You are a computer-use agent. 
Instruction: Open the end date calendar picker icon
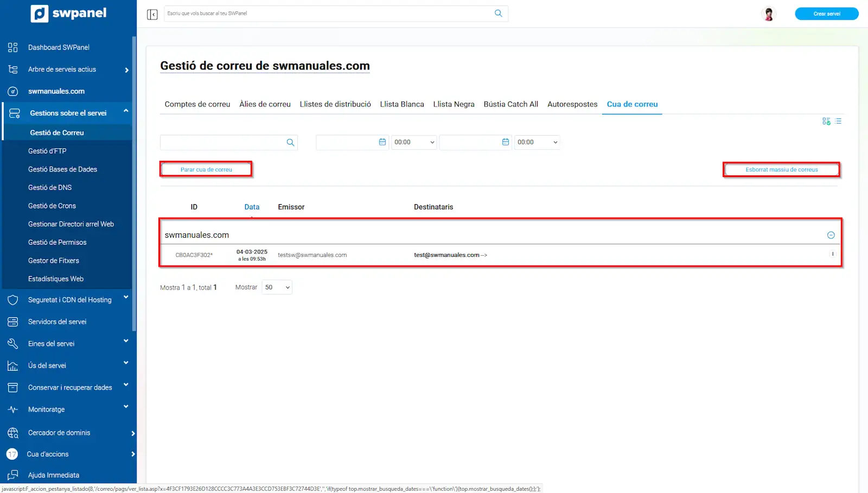pos(505,142)
